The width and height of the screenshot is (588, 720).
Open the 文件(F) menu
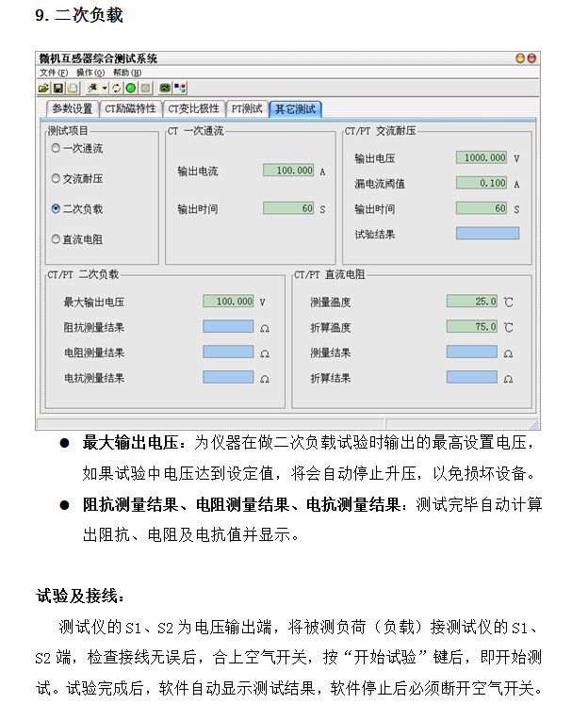[53, 73]
